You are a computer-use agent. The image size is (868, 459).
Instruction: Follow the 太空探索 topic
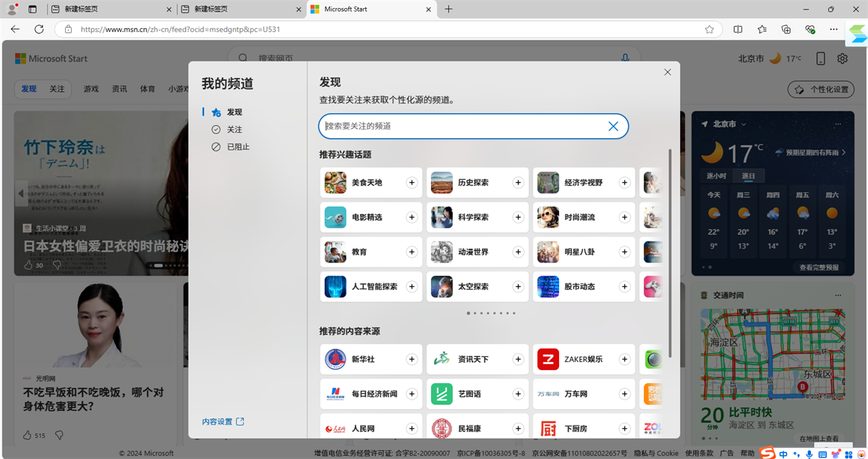(x=518, y=287)
